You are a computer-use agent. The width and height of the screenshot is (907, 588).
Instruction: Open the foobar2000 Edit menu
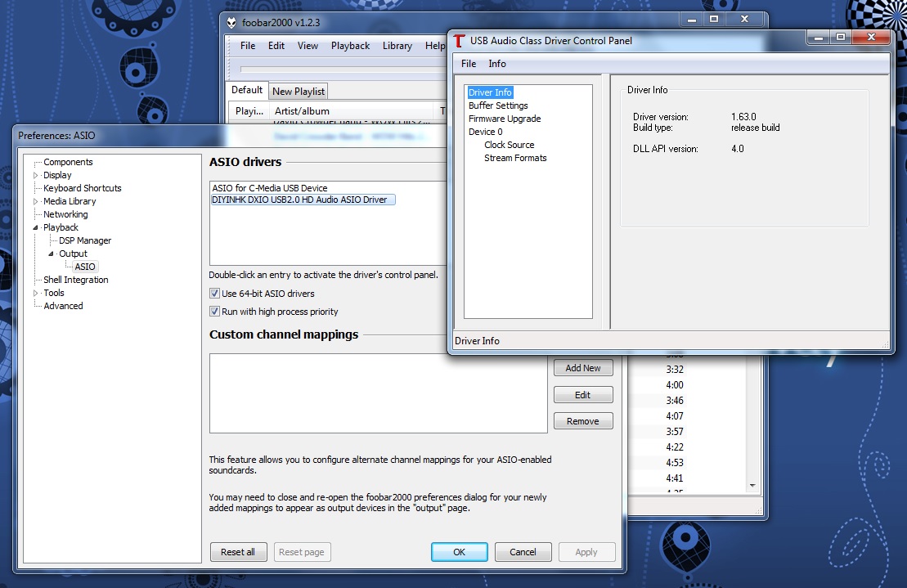coord(276,46)
